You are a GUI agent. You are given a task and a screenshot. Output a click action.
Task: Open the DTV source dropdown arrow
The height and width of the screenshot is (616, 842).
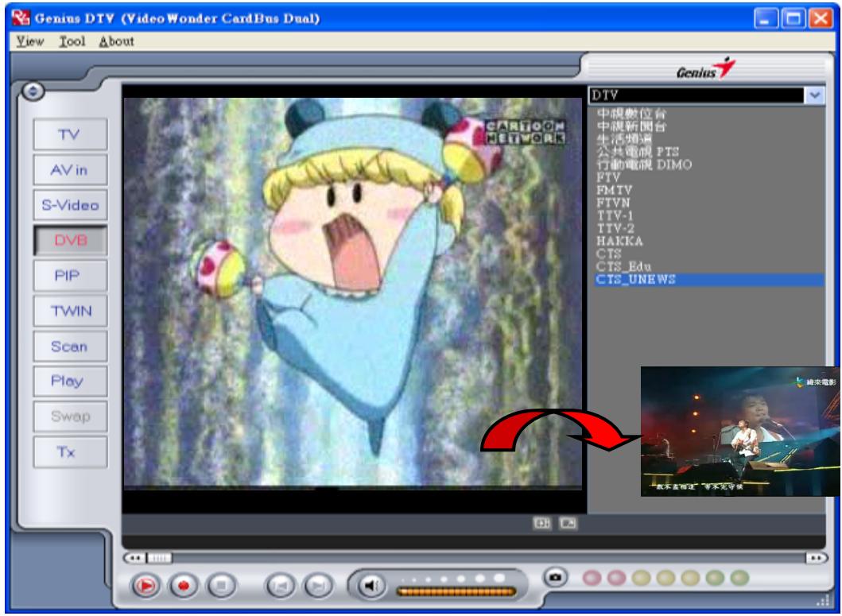pos(815,95)
